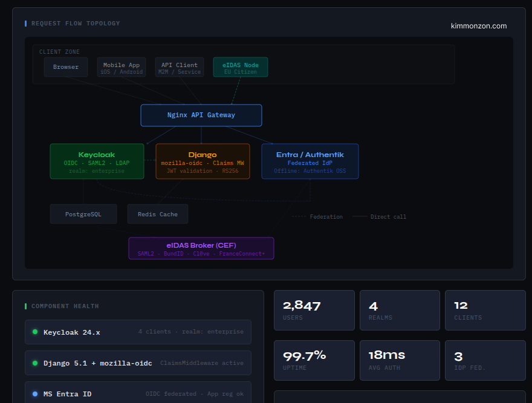Click the 3 IDP FED. stat card
This screenshot has width=532, height=403.
(x=485, y=360)
